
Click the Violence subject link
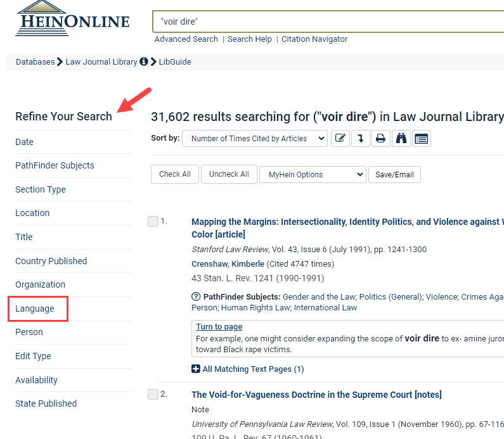(442, 296)
